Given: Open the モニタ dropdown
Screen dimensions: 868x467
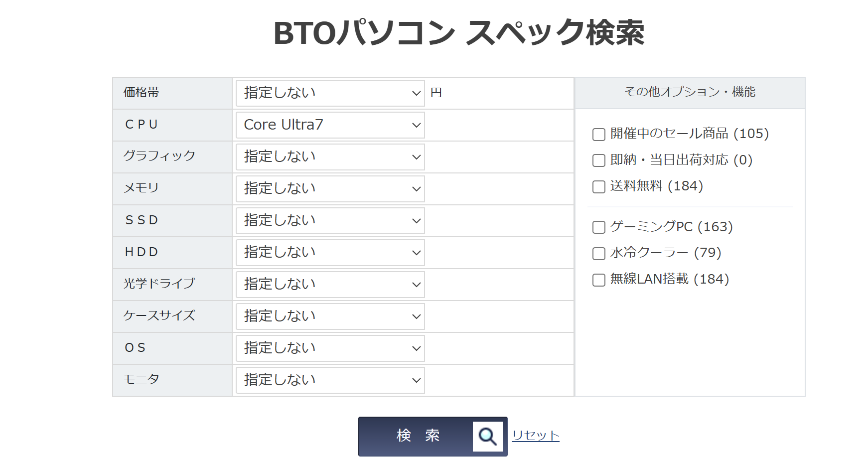Looking at the screenshot, I should 330,380.
